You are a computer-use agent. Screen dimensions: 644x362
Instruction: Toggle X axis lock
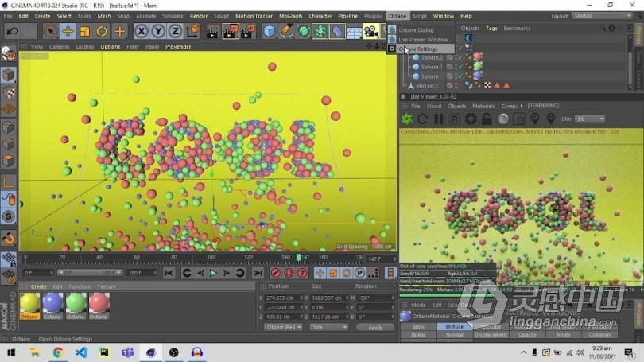click(142, 31)
